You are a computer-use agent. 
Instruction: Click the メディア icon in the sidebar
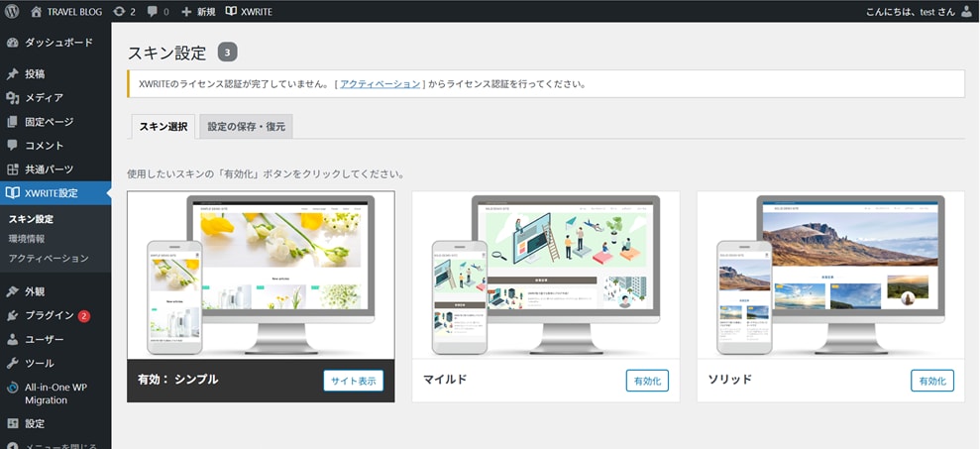(x=13, y=97)
